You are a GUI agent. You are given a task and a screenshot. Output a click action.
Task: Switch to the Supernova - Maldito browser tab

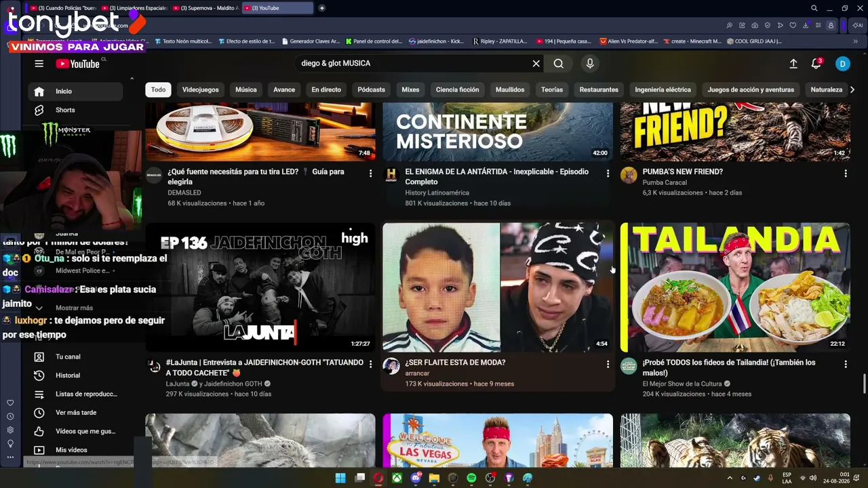205,8
